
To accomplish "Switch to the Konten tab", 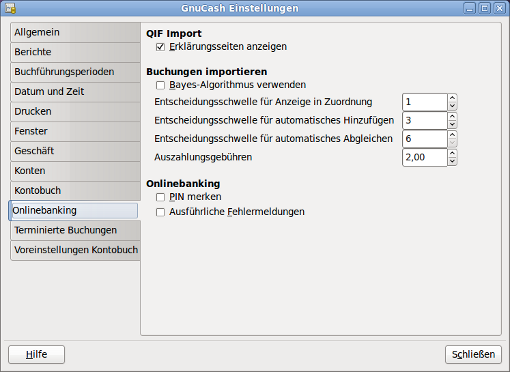I will tap(75, 171).
